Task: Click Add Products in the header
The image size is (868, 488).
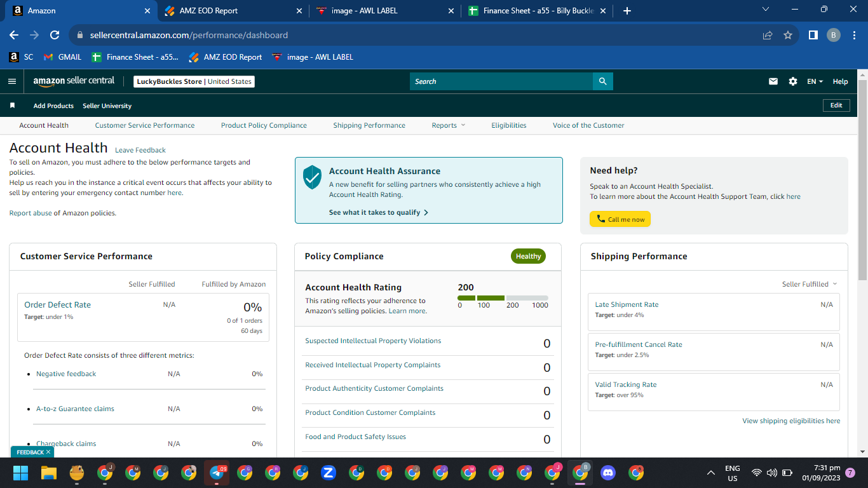Action: click(53, 105)
